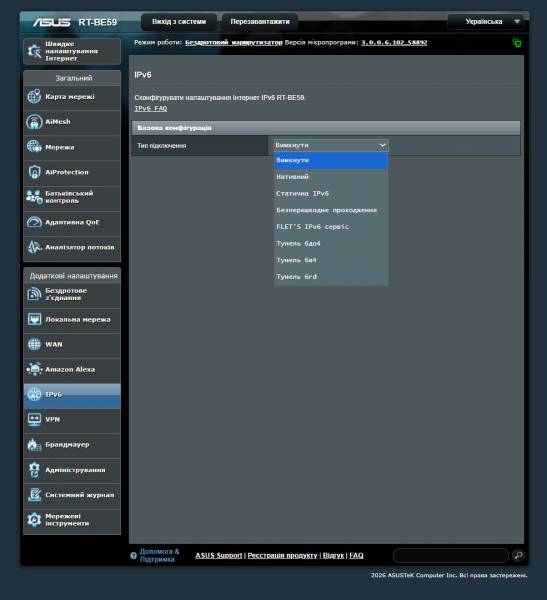Screen dimensions: 547x600
Task: Select Тунель 6rd option
Action: click(x=331, y=277)
